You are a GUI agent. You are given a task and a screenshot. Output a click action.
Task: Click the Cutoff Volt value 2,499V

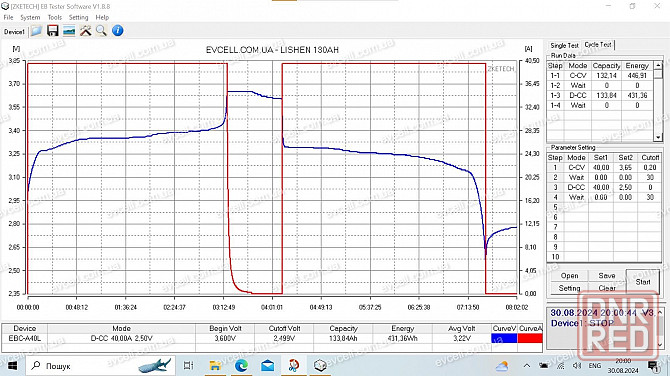click(284, 338)
